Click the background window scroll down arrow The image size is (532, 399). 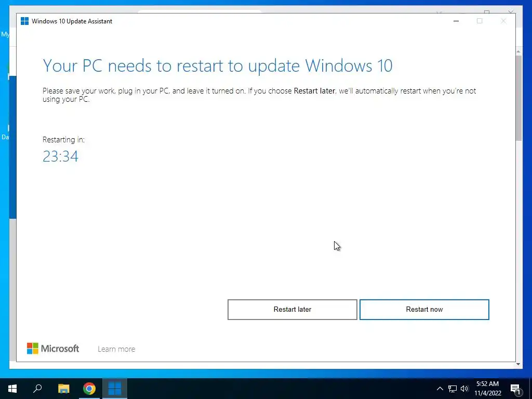pos(518,364)
